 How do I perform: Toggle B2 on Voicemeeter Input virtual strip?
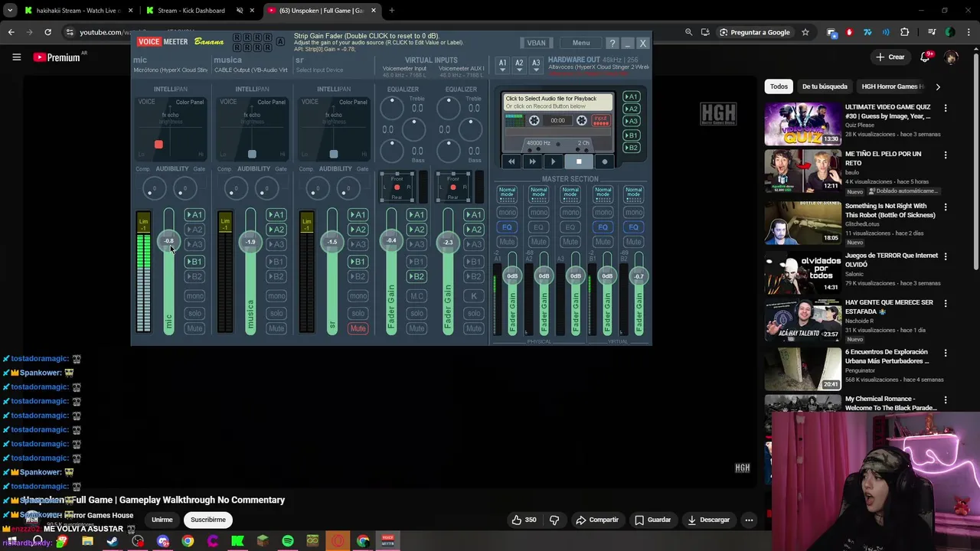pyautogui.click(x=416, y=276)
